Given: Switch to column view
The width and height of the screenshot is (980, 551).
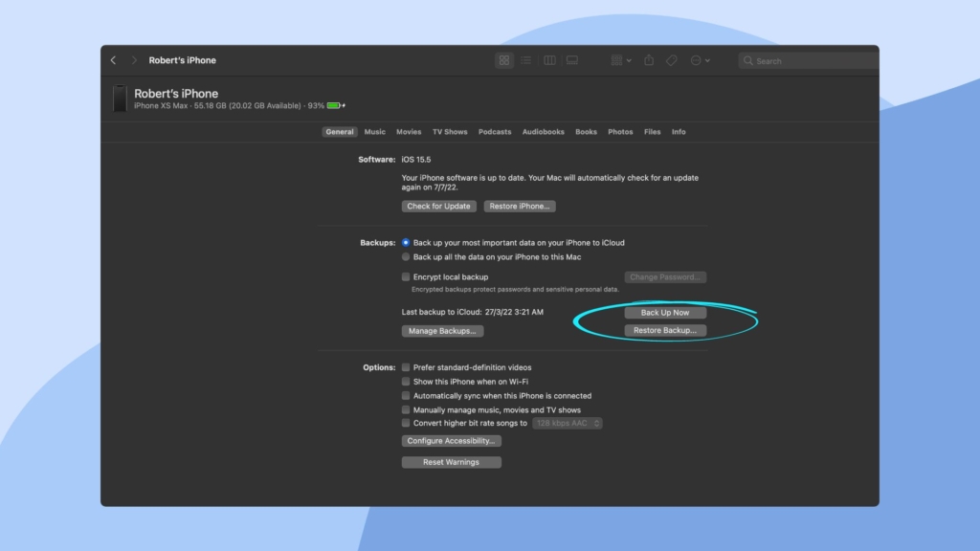Looking at the screenshot, I should point(549,60).
